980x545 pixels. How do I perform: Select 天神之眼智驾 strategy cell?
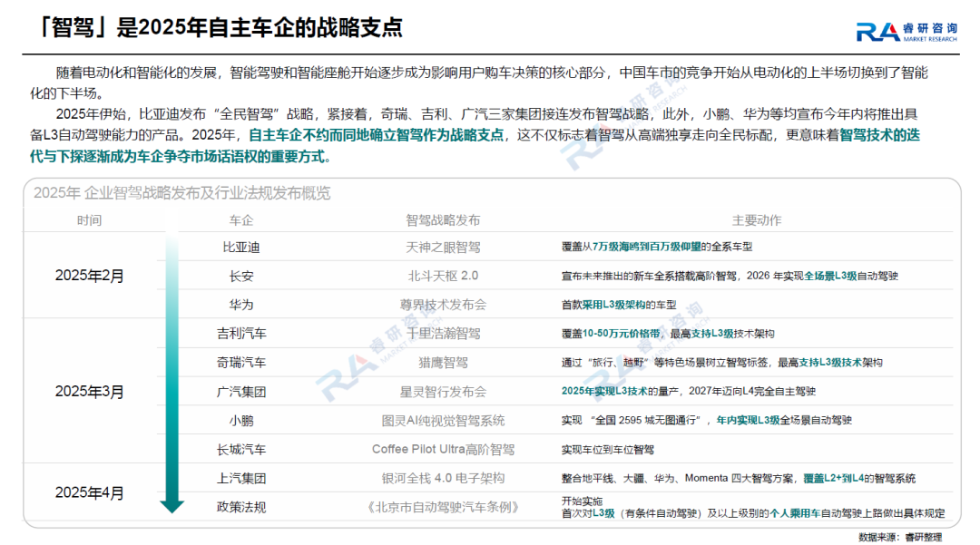point(443,248)
